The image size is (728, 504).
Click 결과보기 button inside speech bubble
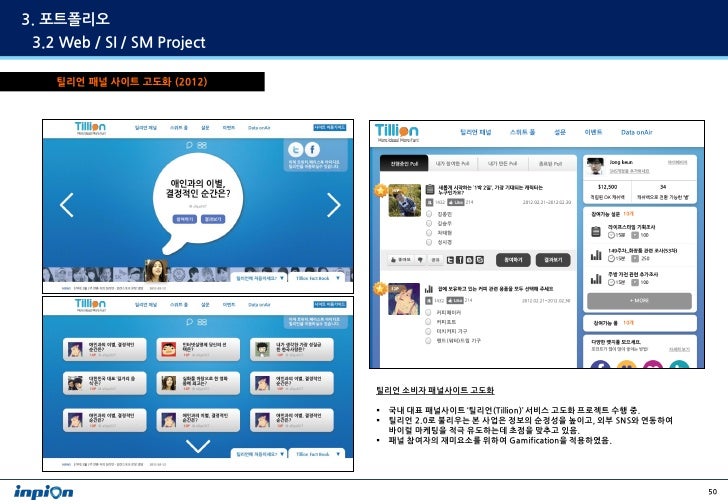213,219
